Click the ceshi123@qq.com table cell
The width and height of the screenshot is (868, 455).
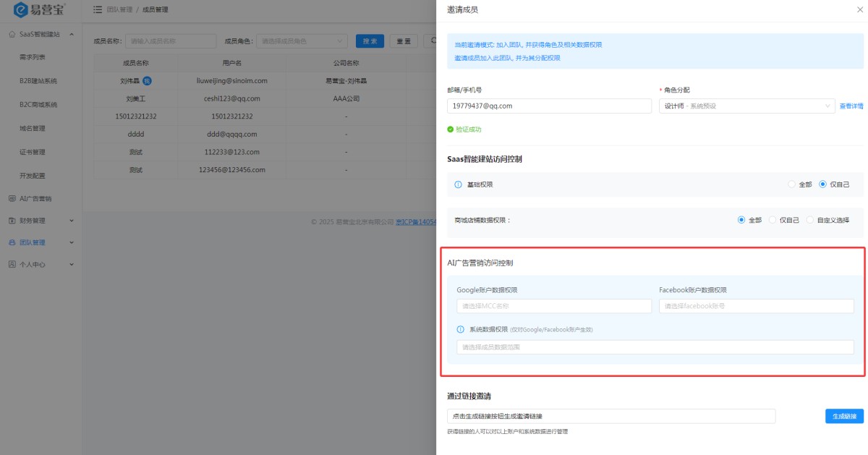pos(232,98)
